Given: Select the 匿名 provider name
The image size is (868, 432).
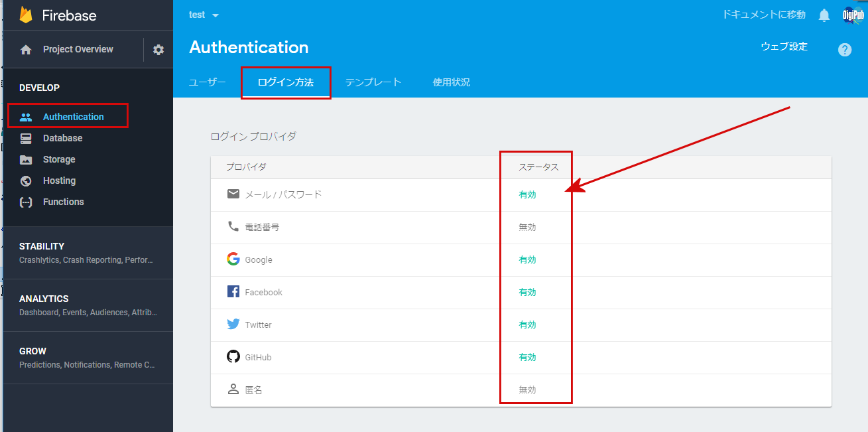Looking at the screenshot, I should click(x=253, y=390).
